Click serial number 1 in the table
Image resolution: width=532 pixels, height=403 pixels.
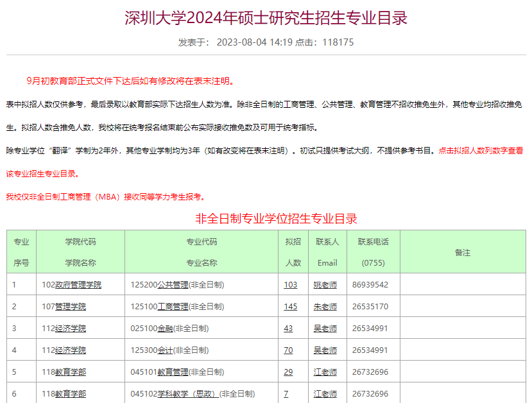tap(14, 285)
